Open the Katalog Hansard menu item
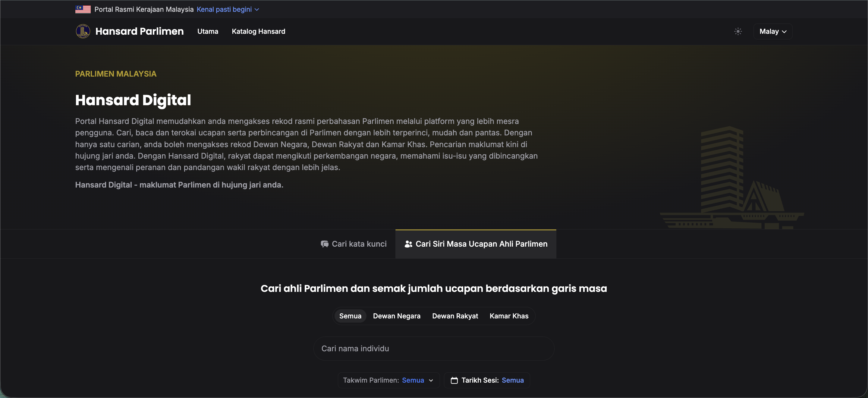 click(259, 31)
